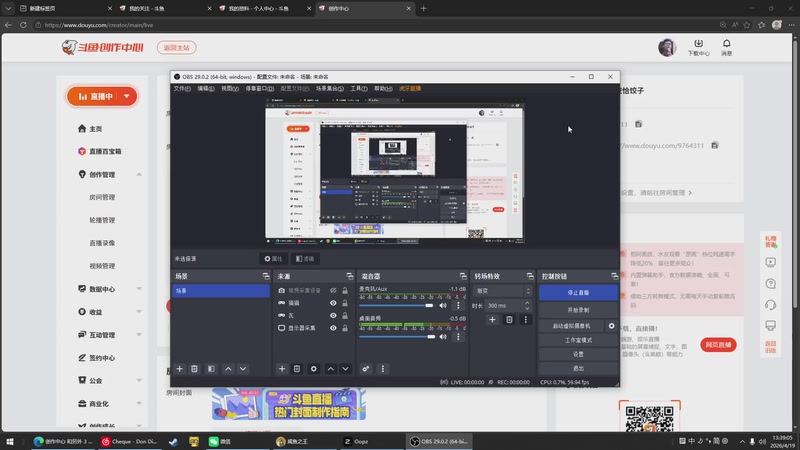
Task: Hide the display capture source eye icon
Action: tap(333, 328)
